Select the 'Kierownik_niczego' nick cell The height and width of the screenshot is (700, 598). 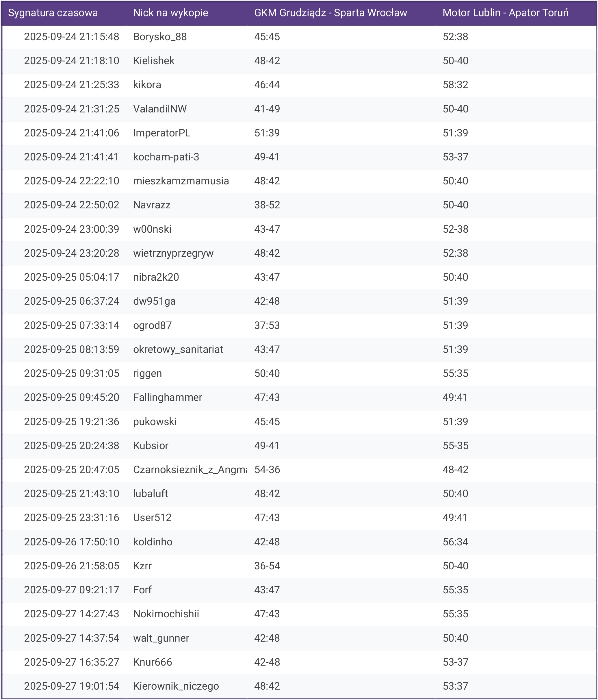coord(176,686)
